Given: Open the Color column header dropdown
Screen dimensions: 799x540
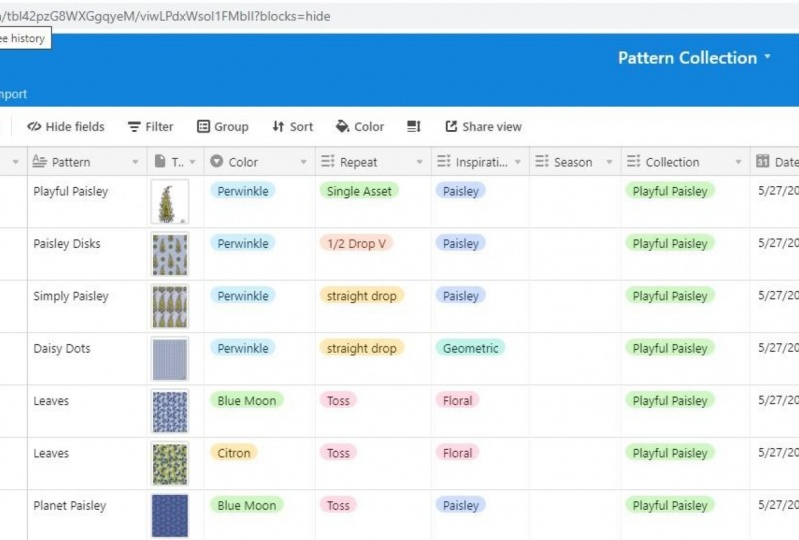Looking at the screenshot, I should 303,162.
